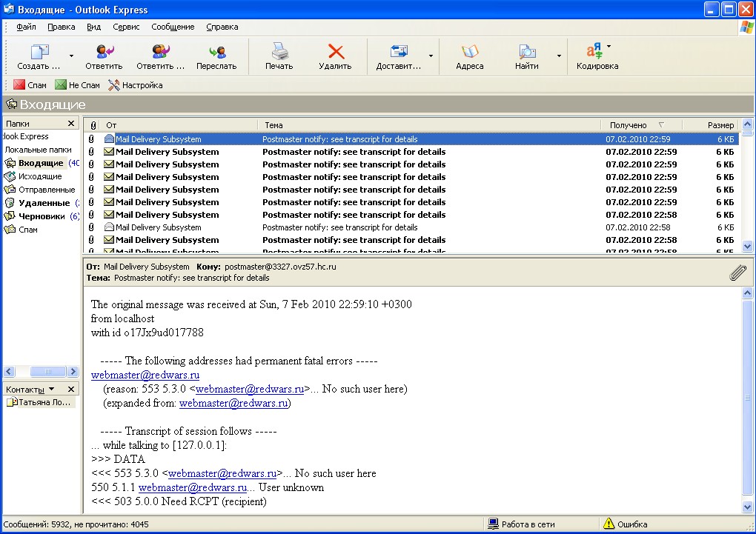
Task: Select the read message received 07.02.2010 22:58
Action: pos(412,227)
